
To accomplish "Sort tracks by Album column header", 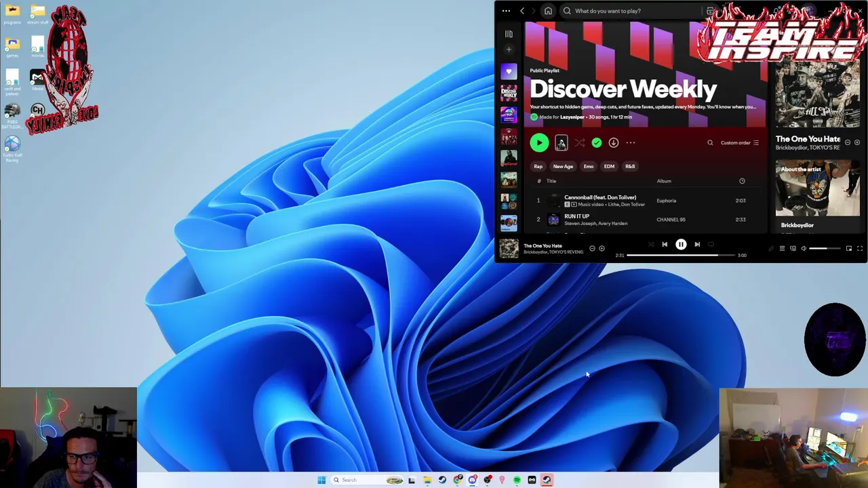I will coord(664,181).
